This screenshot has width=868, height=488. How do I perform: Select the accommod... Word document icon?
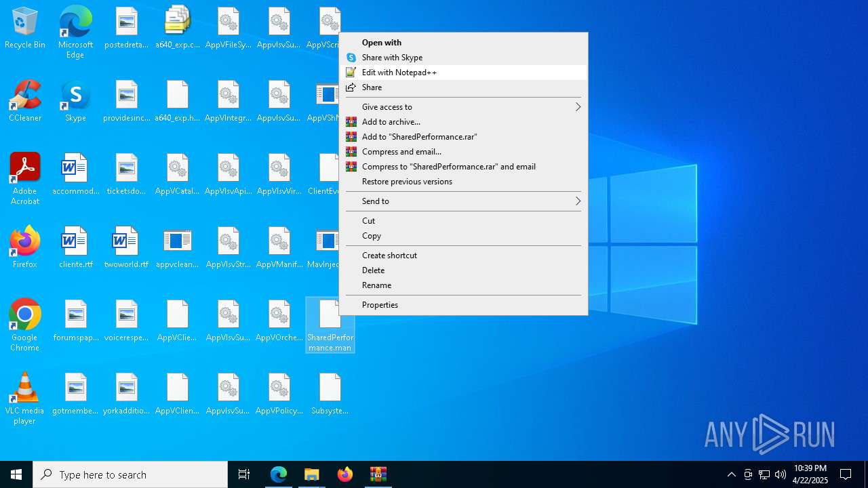[75, 175]
